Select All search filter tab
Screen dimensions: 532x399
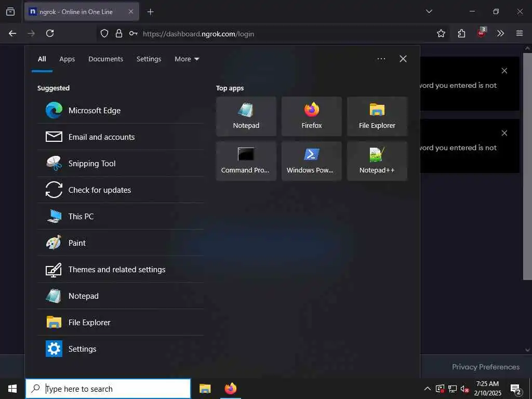coord(42,59)
